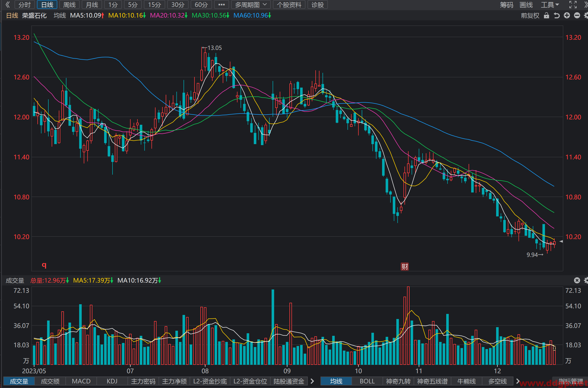Open the 多周期图 dropdown
588x388 pixels.
pyautogui.click(x=251, y=5)
